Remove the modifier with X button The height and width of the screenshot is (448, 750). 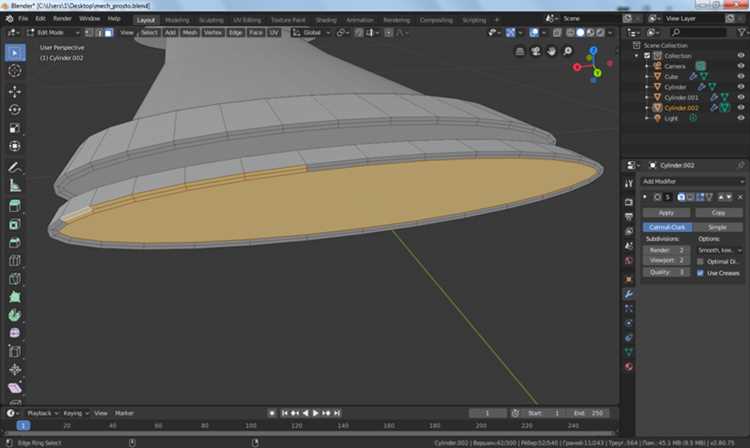(x=740, y=197)
